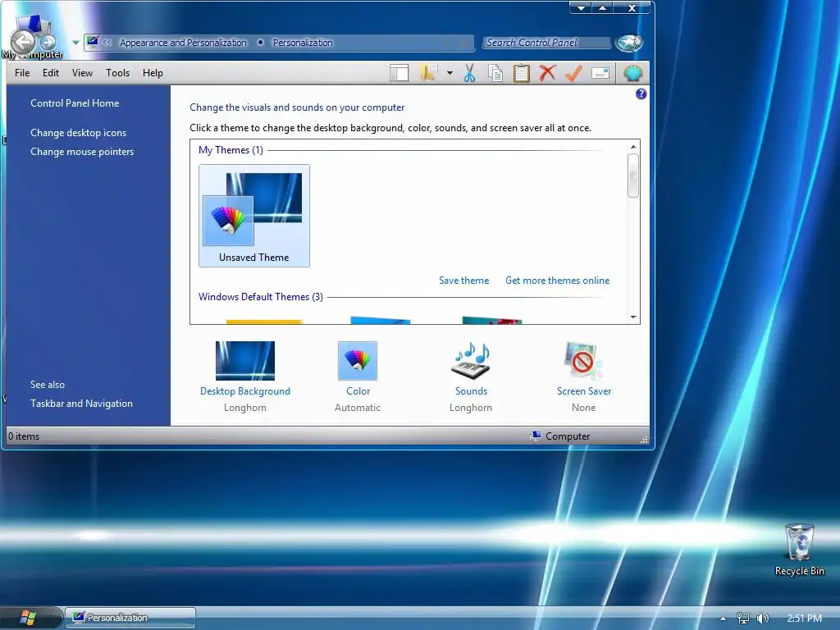
Task: Click the Sounds music notes icon
Action: coord(471,361)
